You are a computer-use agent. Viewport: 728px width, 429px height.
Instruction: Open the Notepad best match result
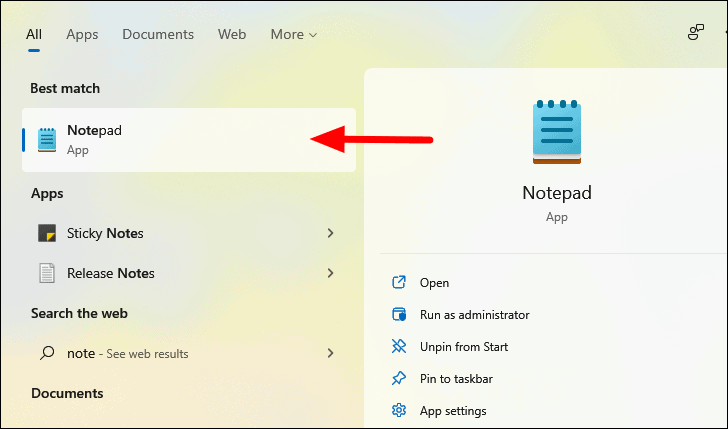click(x=188, y=140)
